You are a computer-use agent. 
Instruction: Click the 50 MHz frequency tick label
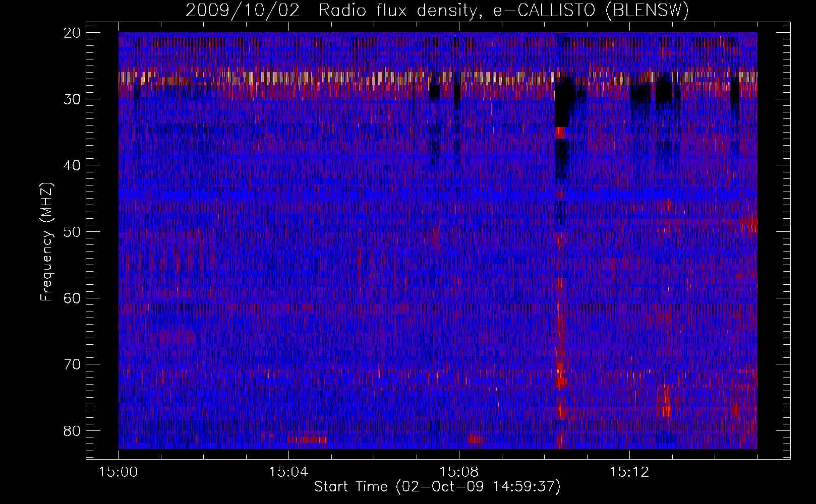tap(73, 232)
